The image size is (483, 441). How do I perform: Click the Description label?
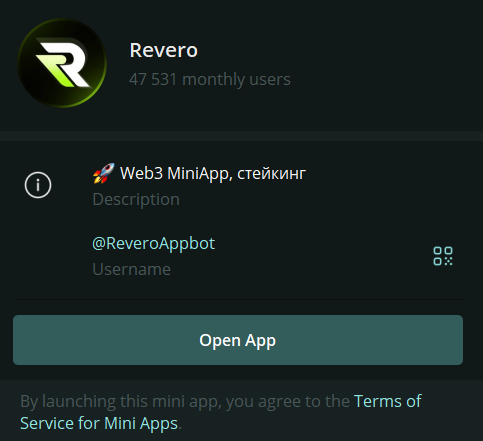tap(136, 199)
